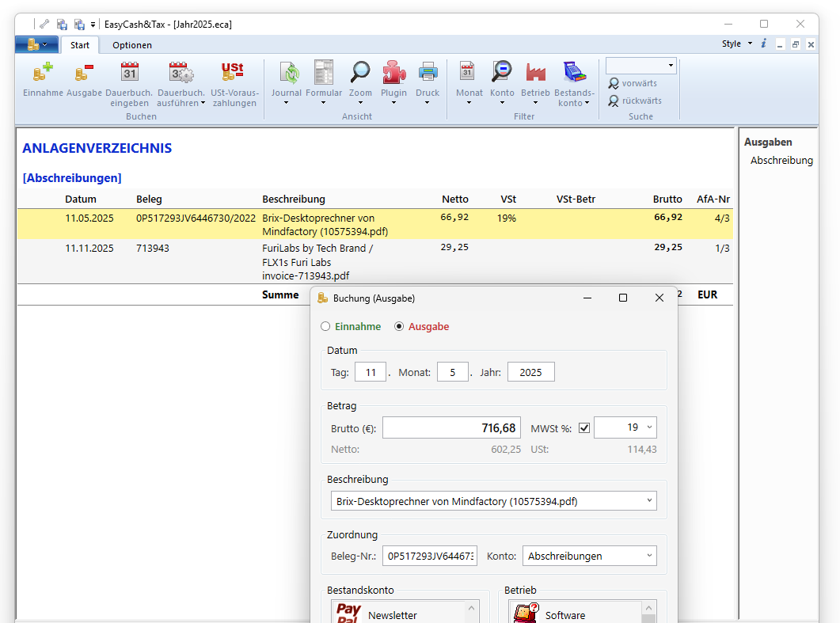Select the Brix-Desktoprechner row from 11.05.2025
Viewport: 840px width, 623px height.
(375, 225)
